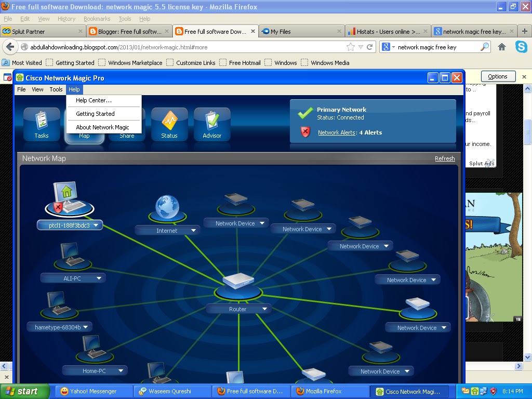This screenshot has width=532, height=399.
Task: Choose Getting Started from the Help menu
Action: click(x=104, y=114)
